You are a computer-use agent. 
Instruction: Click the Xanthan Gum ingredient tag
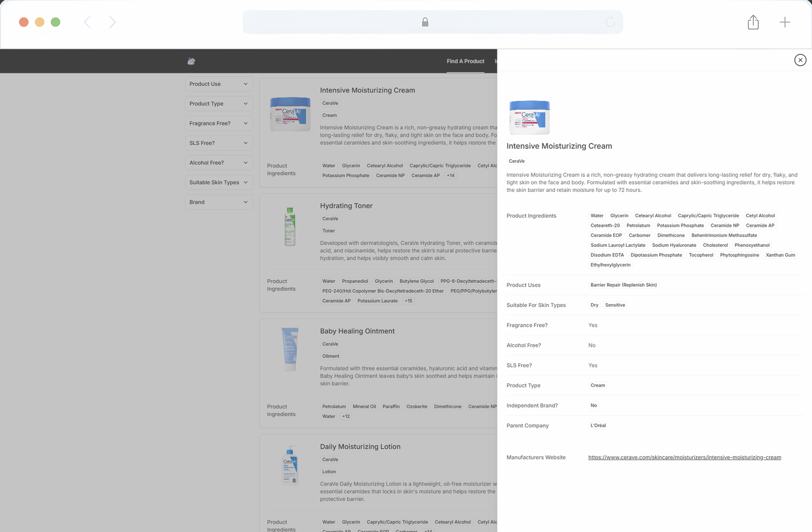click(781, 255)
